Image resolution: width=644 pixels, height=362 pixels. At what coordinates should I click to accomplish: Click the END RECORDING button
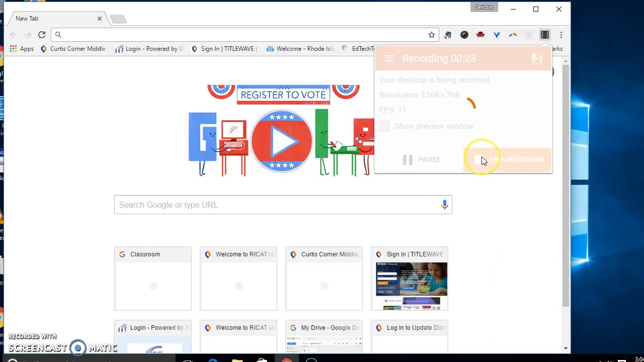pyautogui.click(x=508, y=159)
